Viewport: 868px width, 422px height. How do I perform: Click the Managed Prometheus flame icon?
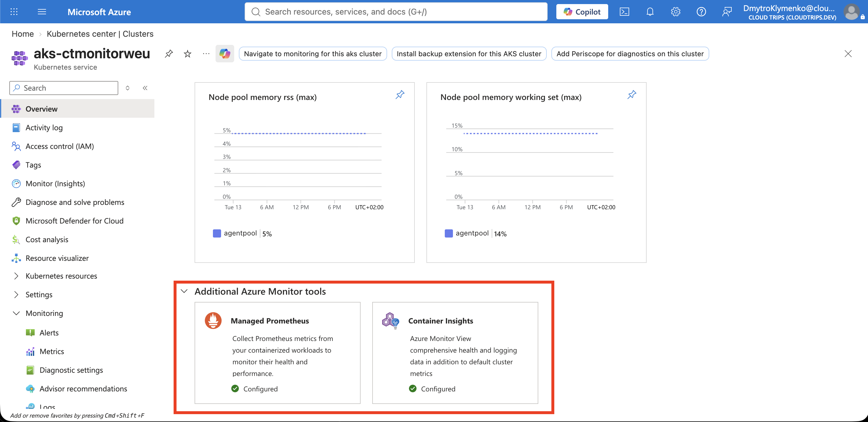pyautogui.click(x=213, y=321)
